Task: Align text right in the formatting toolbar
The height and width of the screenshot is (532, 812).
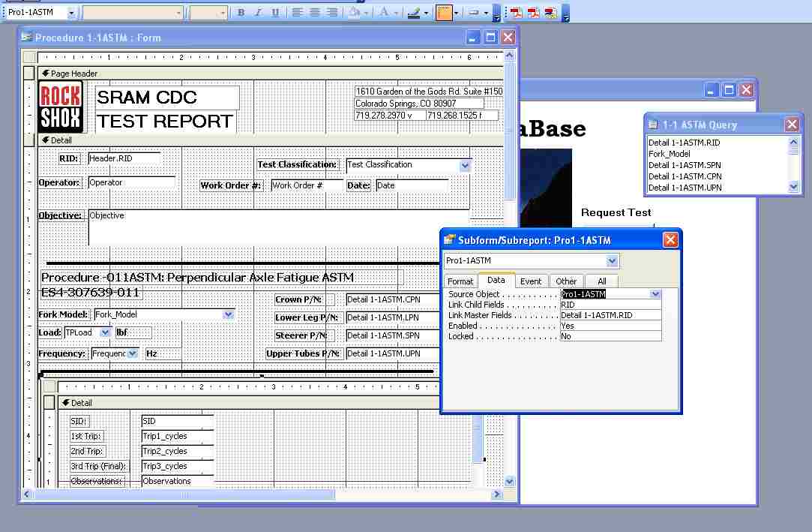Action: click(x=331, y=13)
